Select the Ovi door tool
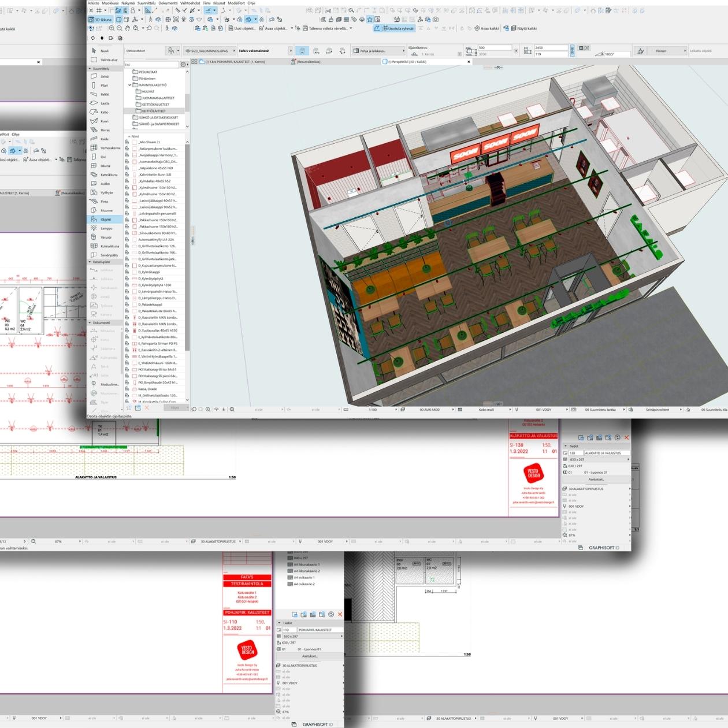 tap(105, 157)
